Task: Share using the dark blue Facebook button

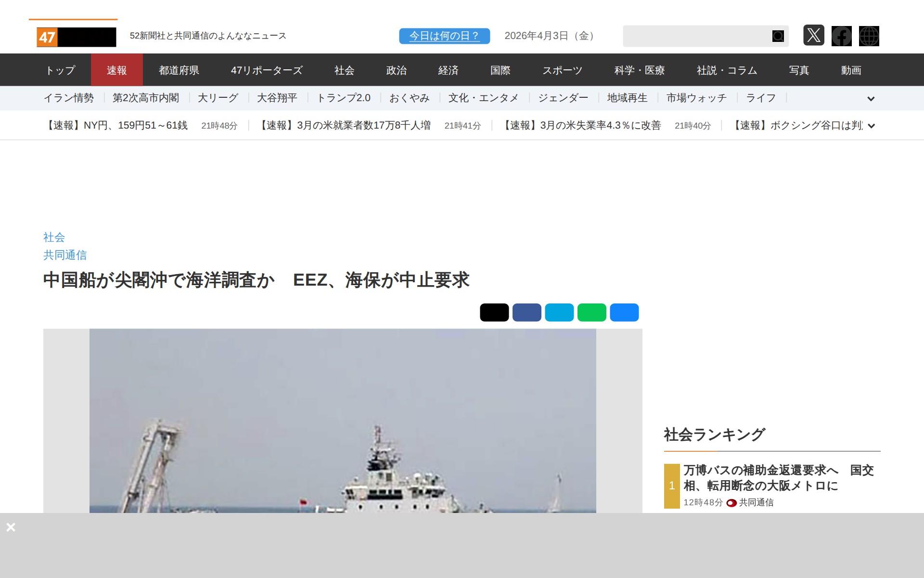Action: (x=526, y=313)
